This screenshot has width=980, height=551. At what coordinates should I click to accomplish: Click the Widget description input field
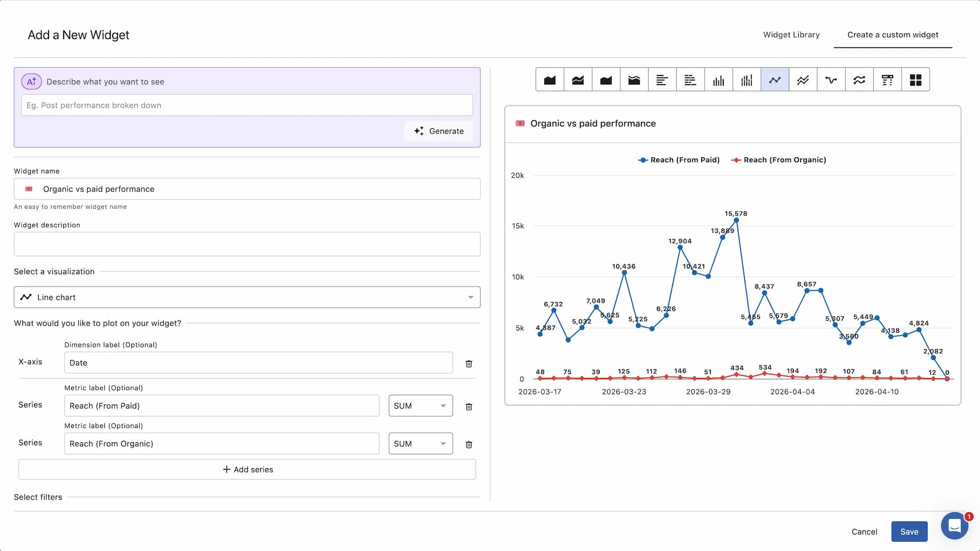247,244
